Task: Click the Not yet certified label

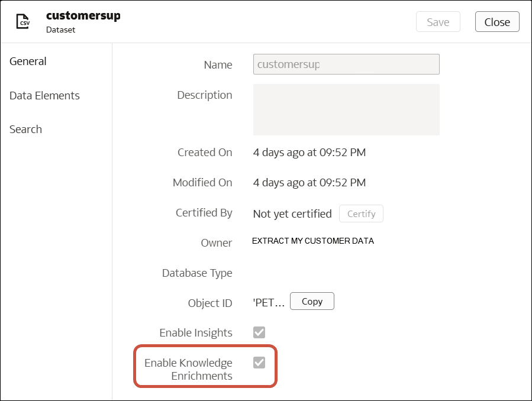Action: pos(292,214)
